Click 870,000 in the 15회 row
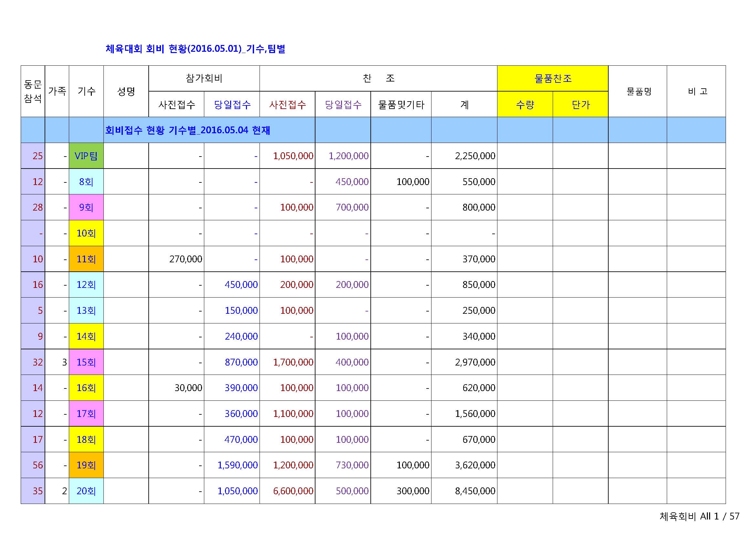Viewport: 756px width, 535px height. tap(241, 362)
